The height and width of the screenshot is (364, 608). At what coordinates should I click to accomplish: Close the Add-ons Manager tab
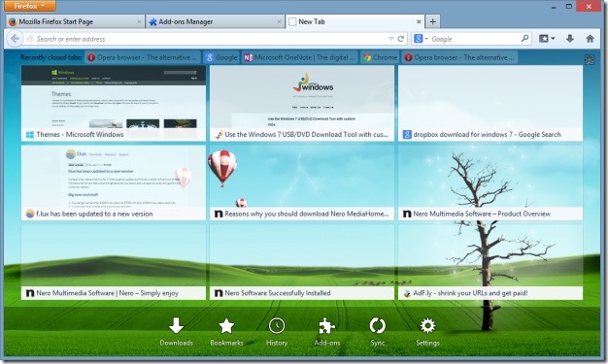(x=279, y=21)
